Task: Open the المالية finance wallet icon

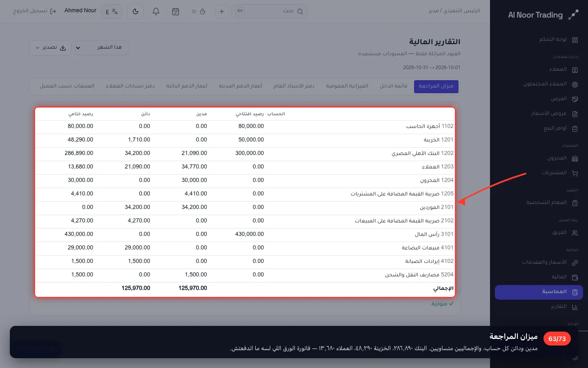Action: (x=575, y=277)
